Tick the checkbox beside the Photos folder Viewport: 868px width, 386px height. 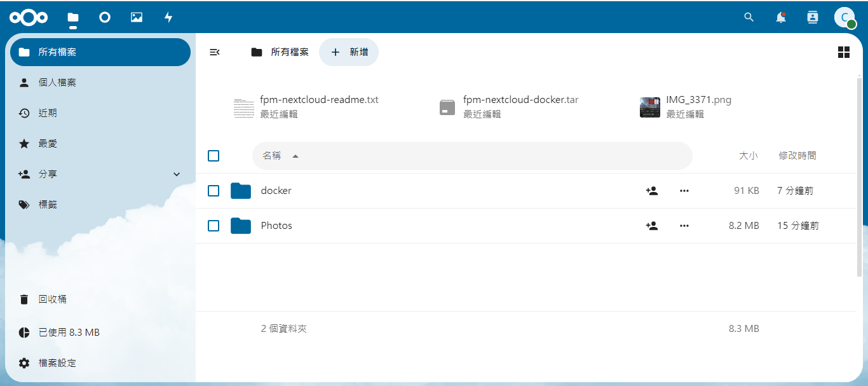pyautogui.click(x=214, y=225)
